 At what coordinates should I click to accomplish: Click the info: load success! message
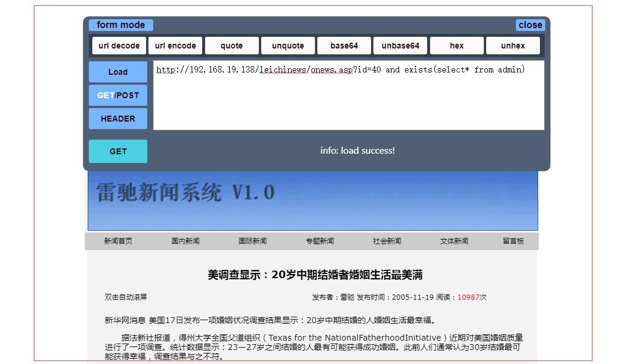point(358,151)
